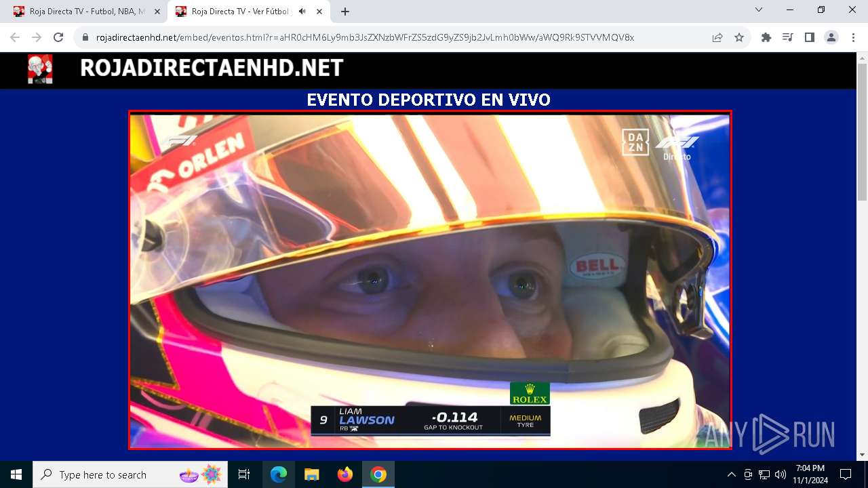The width and height of the screenshot is (868, 488).
Task: Select Chrome taskbar icon
Action: [x=378, y=474]
